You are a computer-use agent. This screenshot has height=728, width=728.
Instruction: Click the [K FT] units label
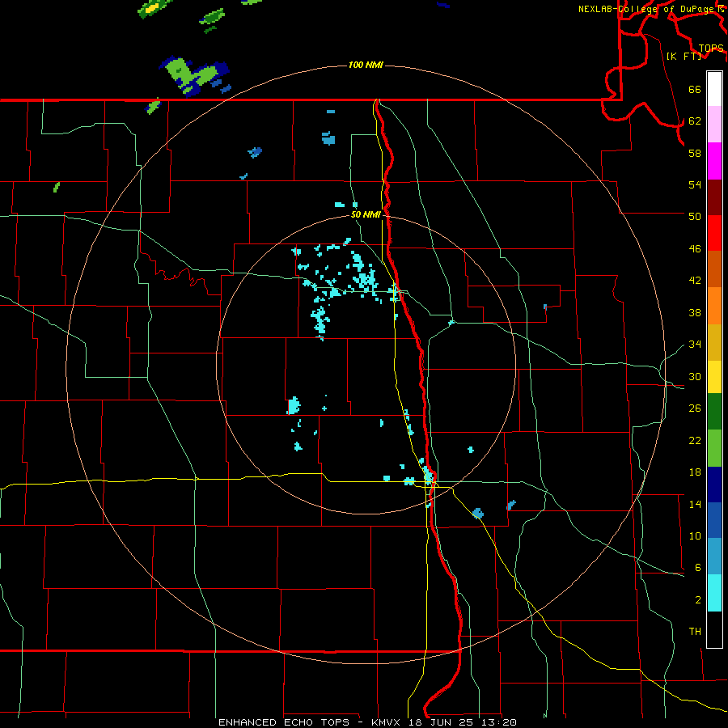point(684,56)
